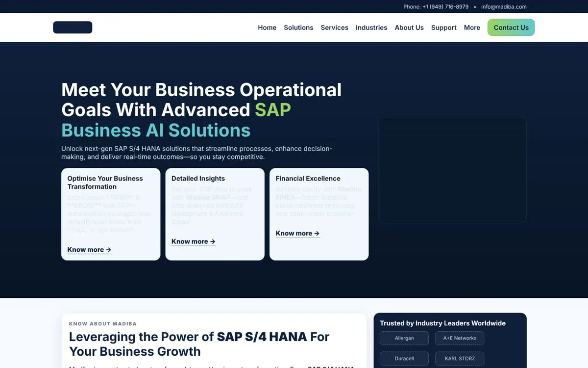Click the Detailed Insights card title
This screenshot has width=588, height=368.
198,179
